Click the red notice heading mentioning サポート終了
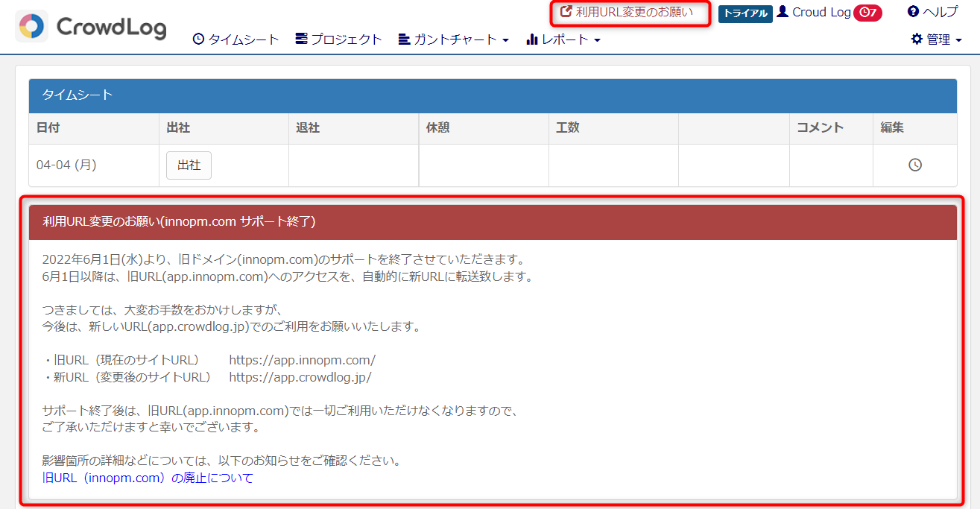 point(493,222)
